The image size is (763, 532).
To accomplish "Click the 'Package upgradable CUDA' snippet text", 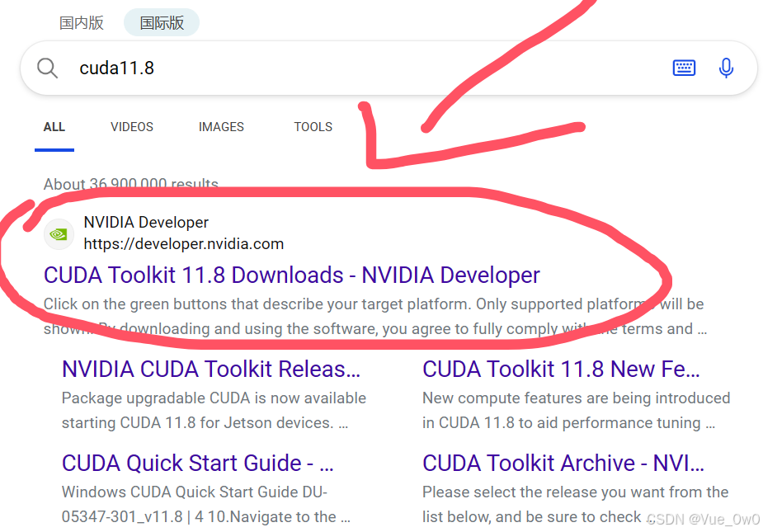I will pyautogui.click(x=214, y=410).
